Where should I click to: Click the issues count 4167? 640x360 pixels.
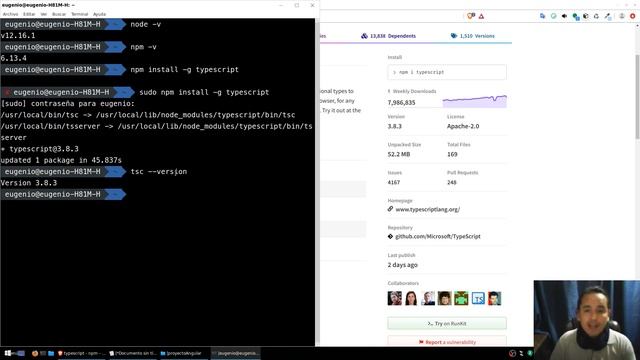pyautogui.click(x=394, y=182)
